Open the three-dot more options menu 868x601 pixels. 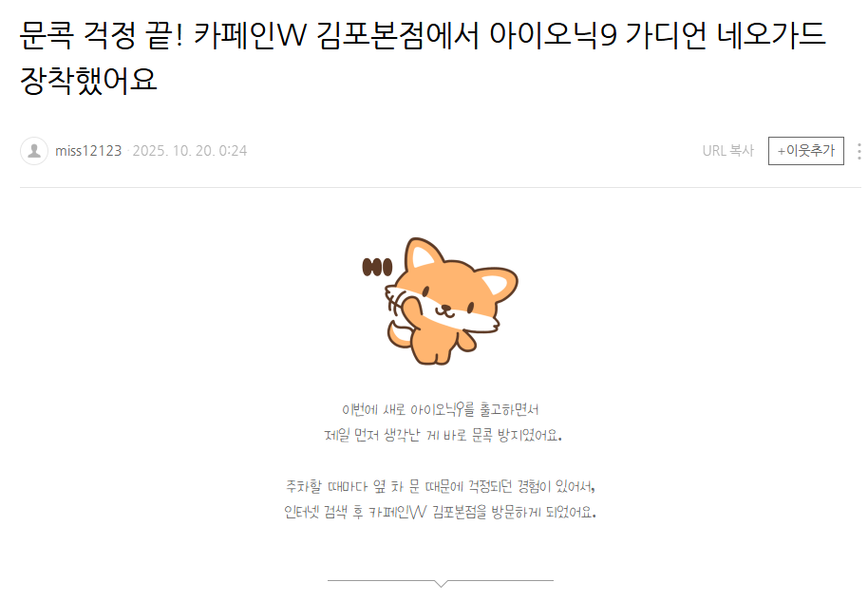859,151
